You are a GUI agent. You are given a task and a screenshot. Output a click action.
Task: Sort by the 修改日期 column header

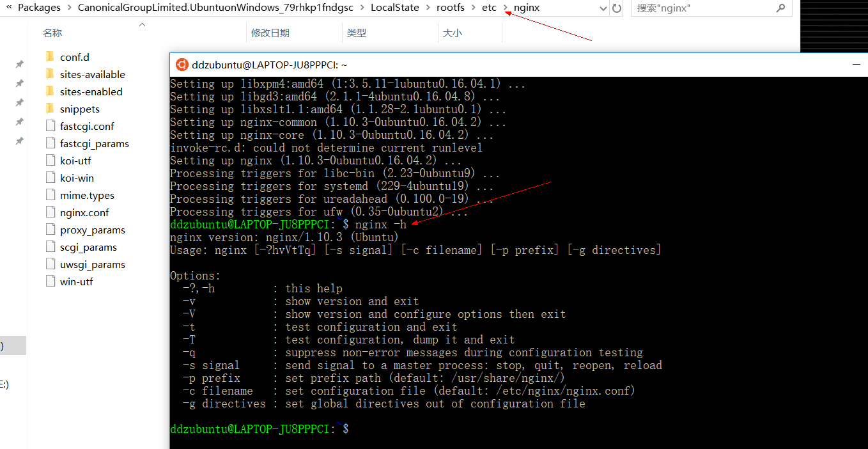(270, 33)
